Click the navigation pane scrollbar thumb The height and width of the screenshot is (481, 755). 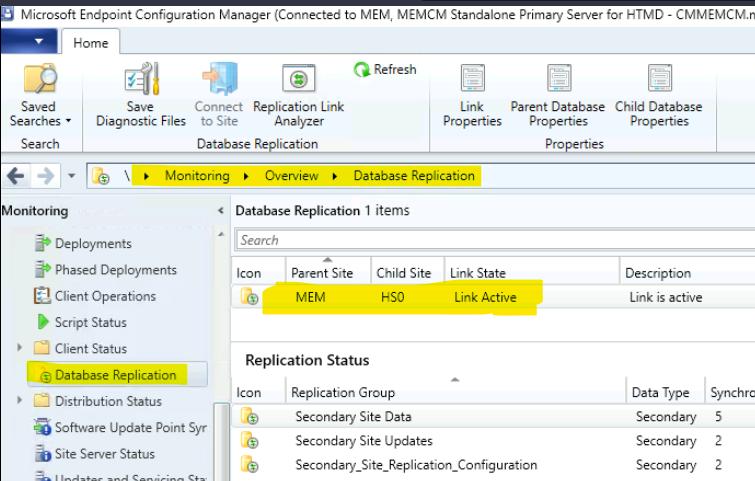click(x=221, y=441)
